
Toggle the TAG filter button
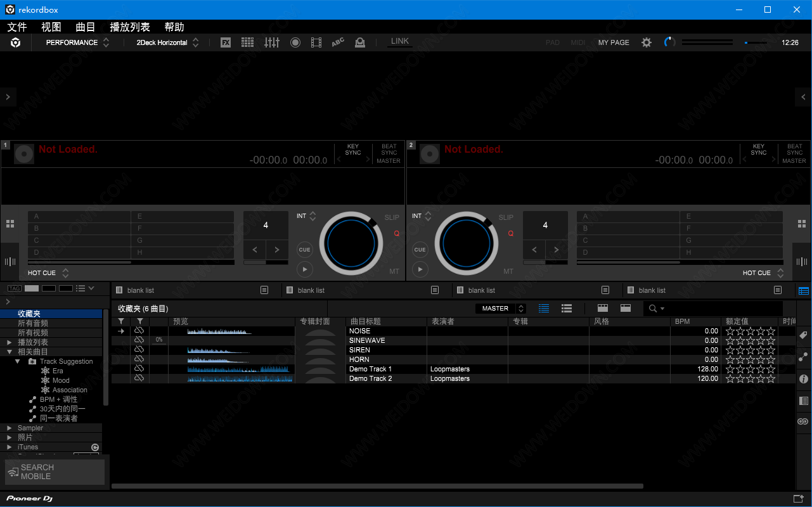(x=14, y=288)
